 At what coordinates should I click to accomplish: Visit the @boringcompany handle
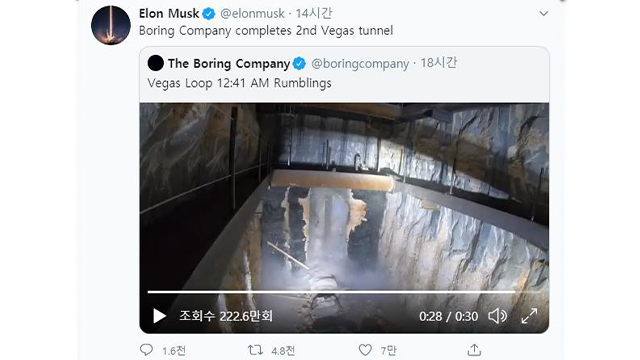(x=360, y=64)
